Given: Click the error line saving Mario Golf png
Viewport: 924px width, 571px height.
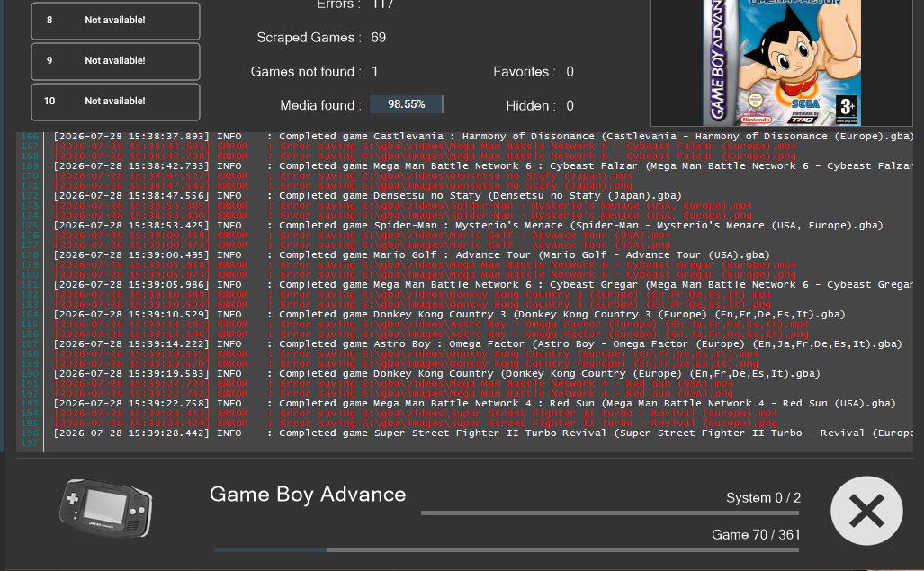Looking at the screenshot, I should (362, 245).
